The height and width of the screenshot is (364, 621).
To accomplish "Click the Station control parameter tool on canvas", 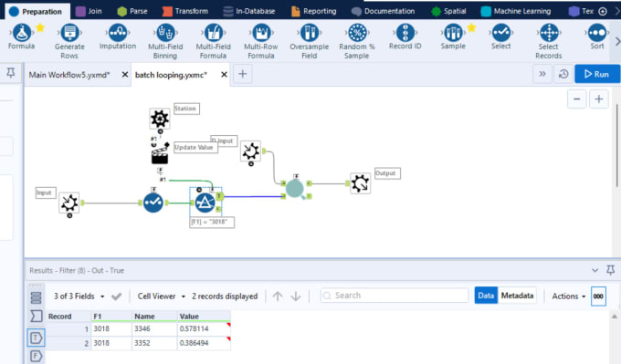I will click(160, 119).
